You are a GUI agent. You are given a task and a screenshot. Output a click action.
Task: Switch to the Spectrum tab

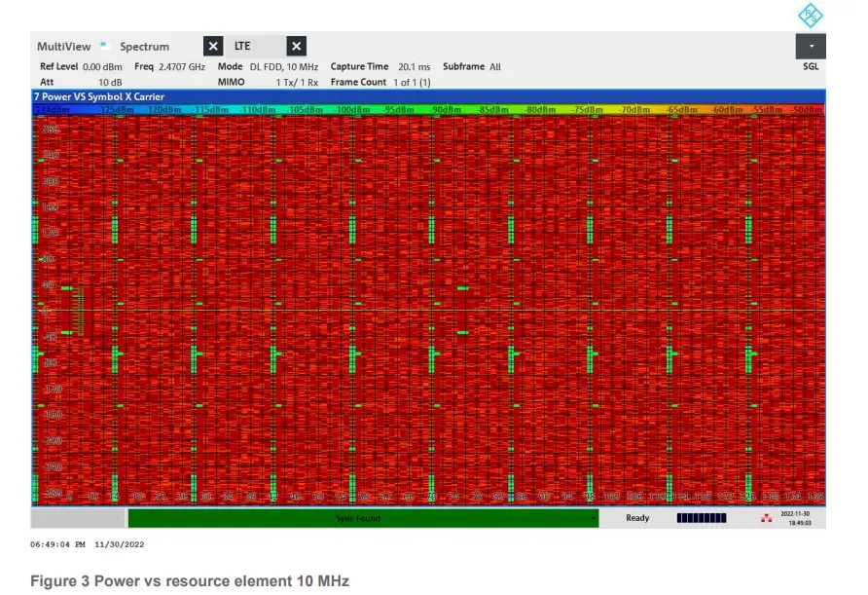[x=144, y=47]
